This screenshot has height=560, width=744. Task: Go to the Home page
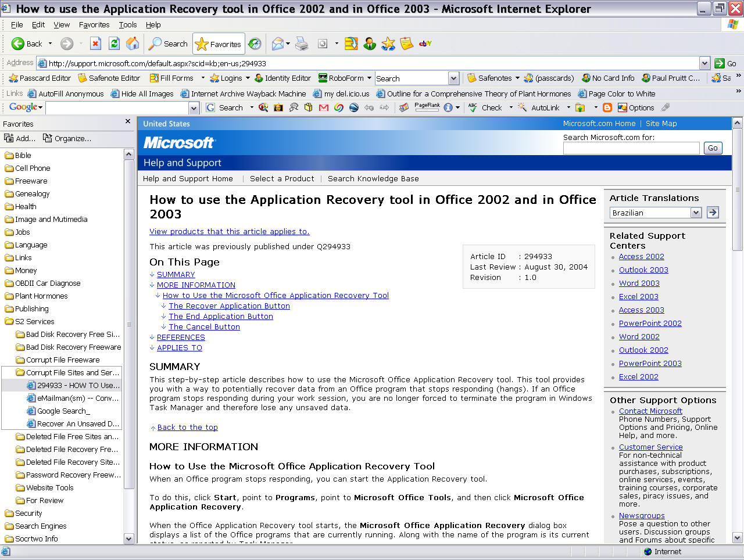133,44
